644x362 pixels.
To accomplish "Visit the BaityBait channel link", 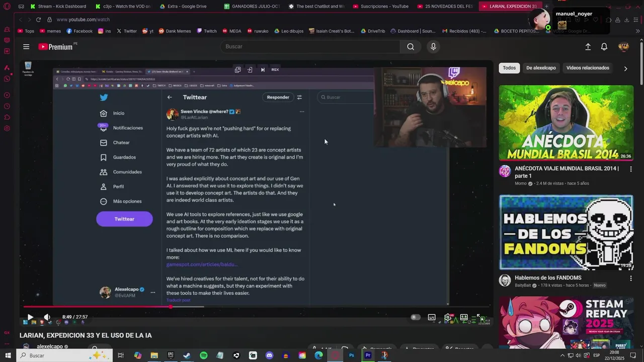I will [523, 285].
